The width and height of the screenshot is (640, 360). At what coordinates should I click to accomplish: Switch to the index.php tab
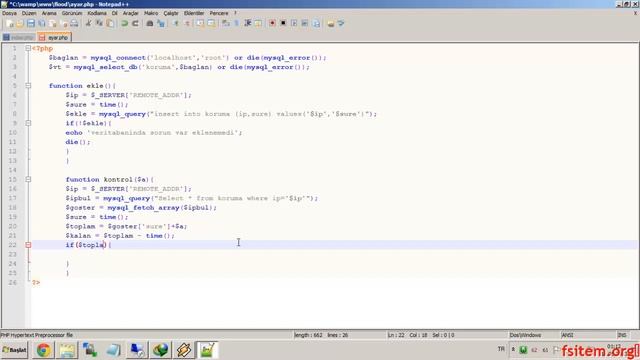(x=19, y=38)
